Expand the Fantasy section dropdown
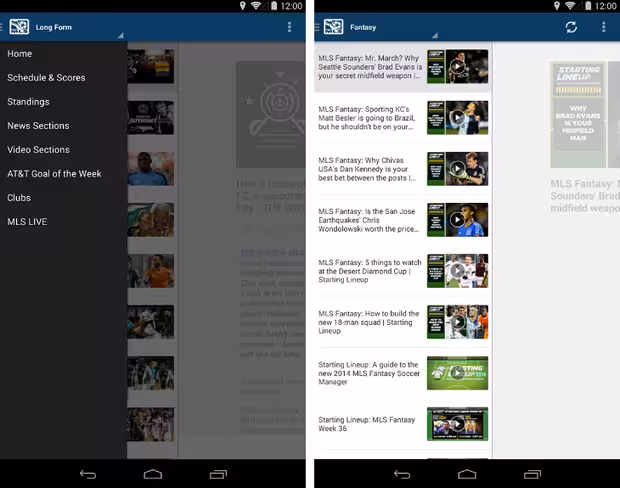The image size is (620, 488). (435, 36)
